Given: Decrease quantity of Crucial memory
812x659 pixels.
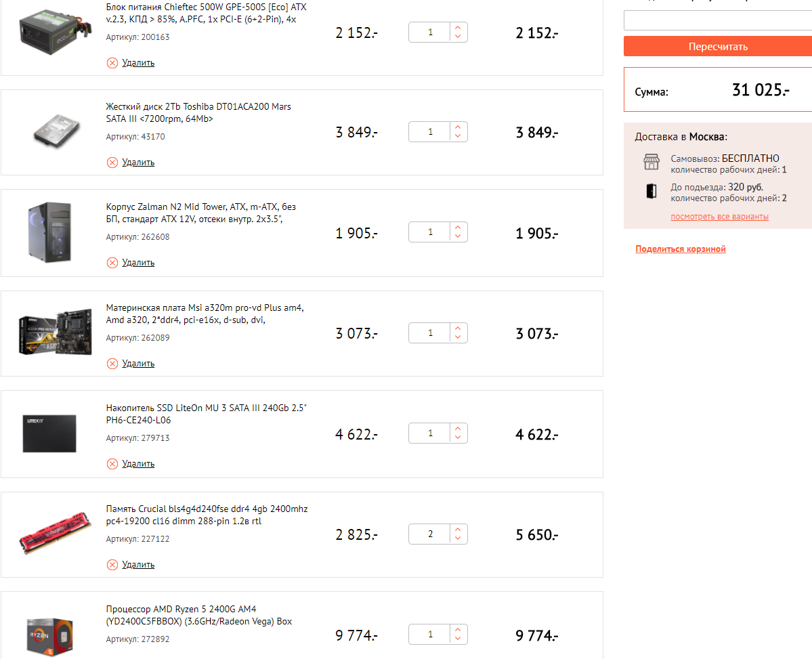Looking at the screenshot, I should [x=458, y=539].
